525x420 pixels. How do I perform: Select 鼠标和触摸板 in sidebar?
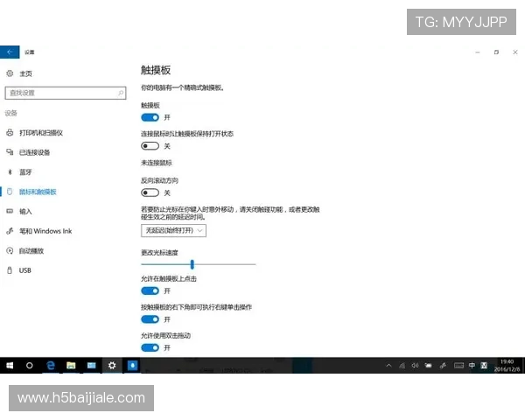pyautogui.click(x=38, y=192)
